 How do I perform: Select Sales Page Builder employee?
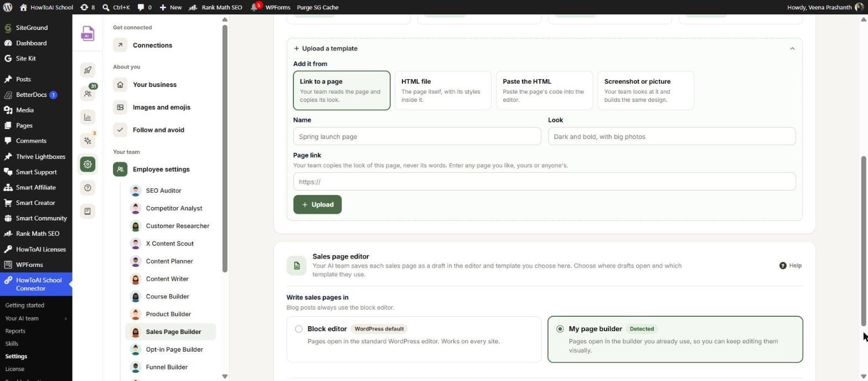pos(170,332)
